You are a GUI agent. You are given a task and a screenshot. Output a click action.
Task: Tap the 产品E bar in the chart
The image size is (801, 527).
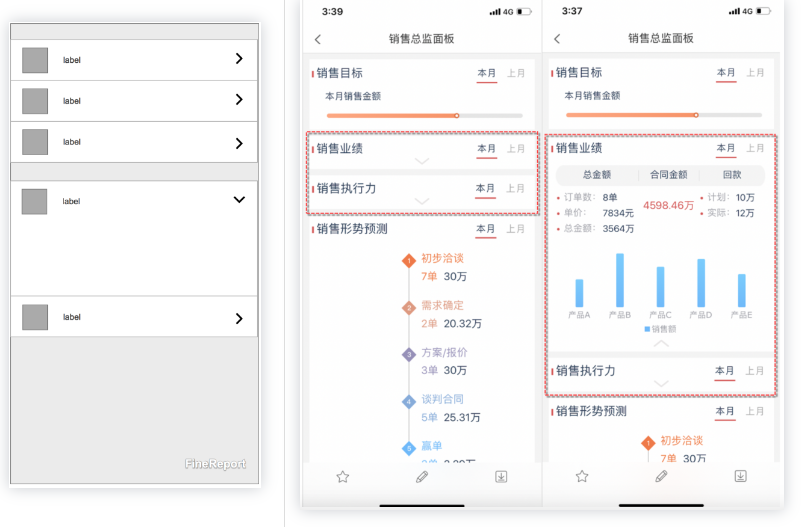[742, 291]
